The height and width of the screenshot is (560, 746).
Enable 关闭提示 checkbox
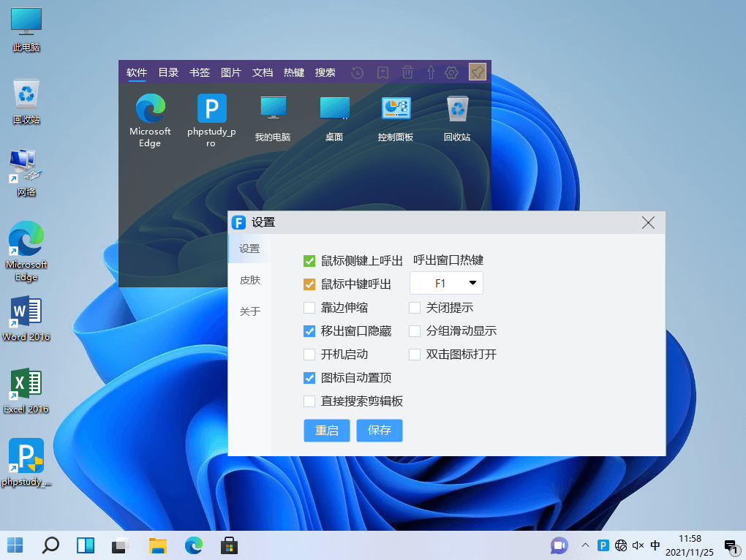[x=415, y=308]
